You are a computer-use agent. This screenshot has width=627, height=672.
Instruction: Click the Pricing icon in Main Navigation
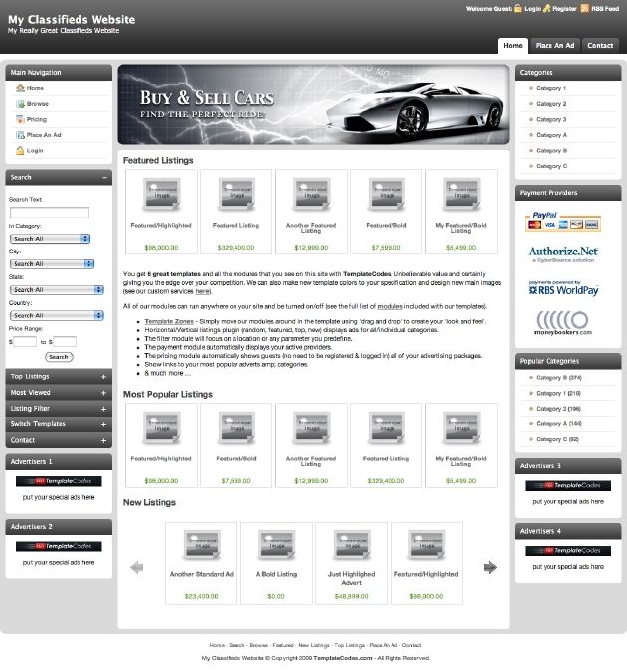pos(19,119)
